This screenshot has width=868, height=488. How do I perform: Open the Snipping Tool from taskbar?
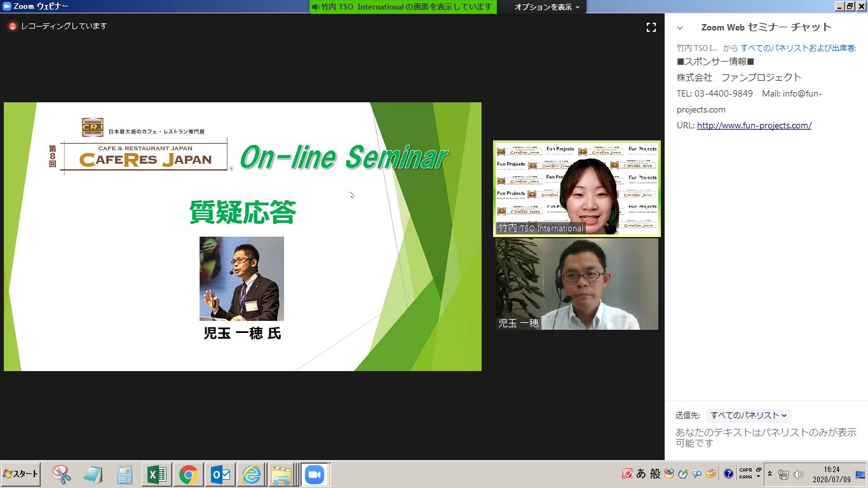tap(62, 475)
